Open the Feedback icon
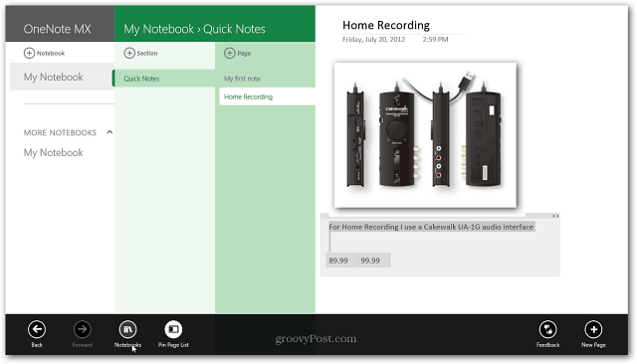The height and width of the screenshot is (364, 637). (x=547, y=329)
